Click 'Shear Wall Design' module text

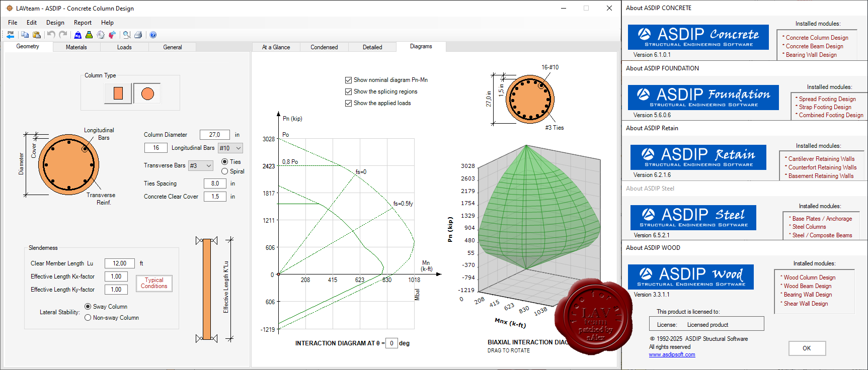click(806, 304)
